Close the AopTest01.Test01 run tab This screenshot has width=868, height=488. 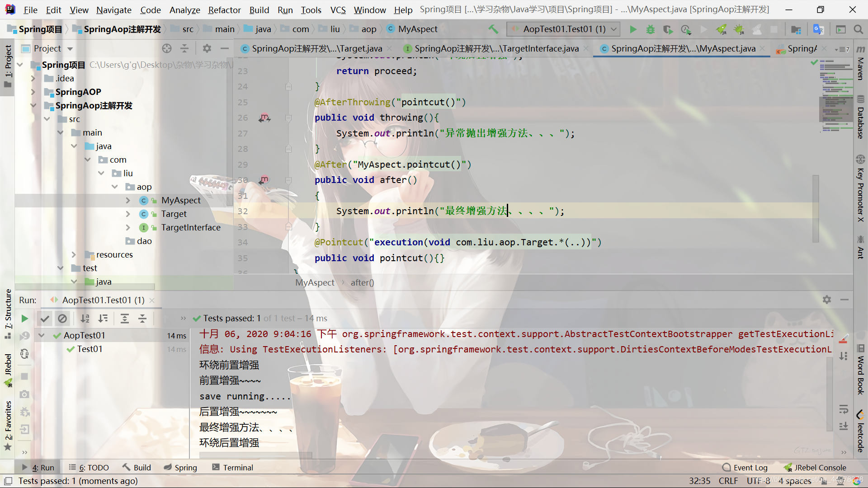pyautogui.click(x=152, y=300)
